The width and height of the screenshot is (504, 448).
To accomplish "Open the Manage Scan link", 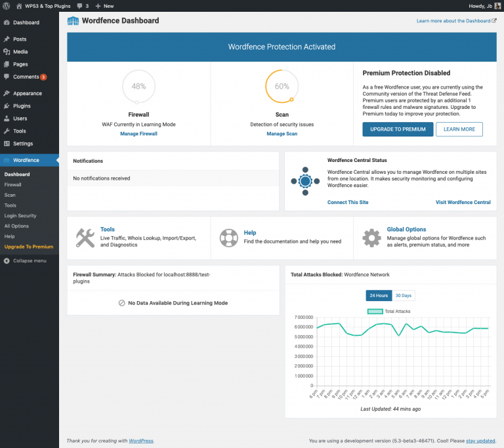I will tap(282, 134).
